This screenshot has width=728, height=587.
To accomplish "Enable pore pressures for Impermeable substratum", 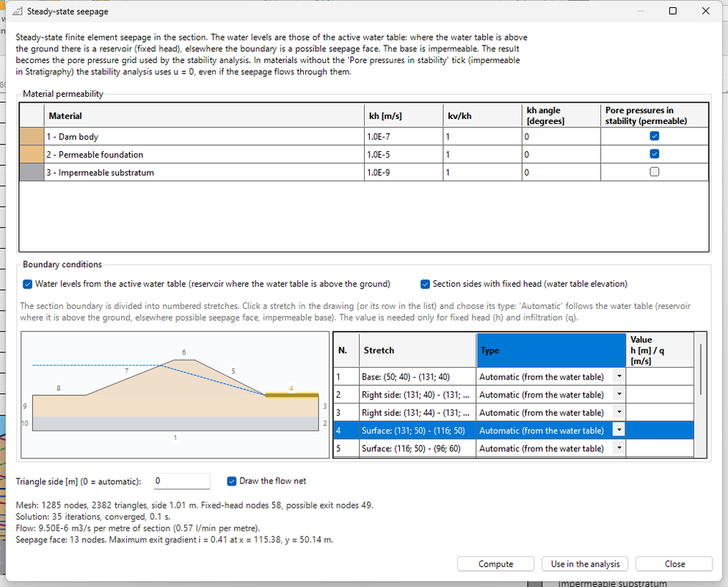I will coord(654,172).
